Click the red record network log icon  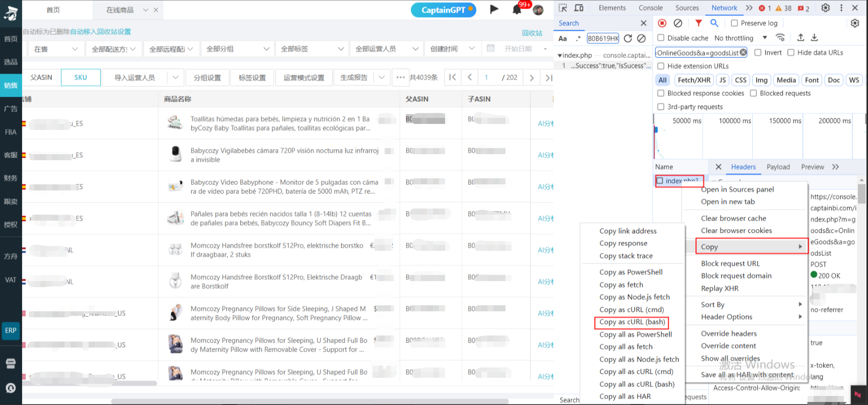click(662, 23)
